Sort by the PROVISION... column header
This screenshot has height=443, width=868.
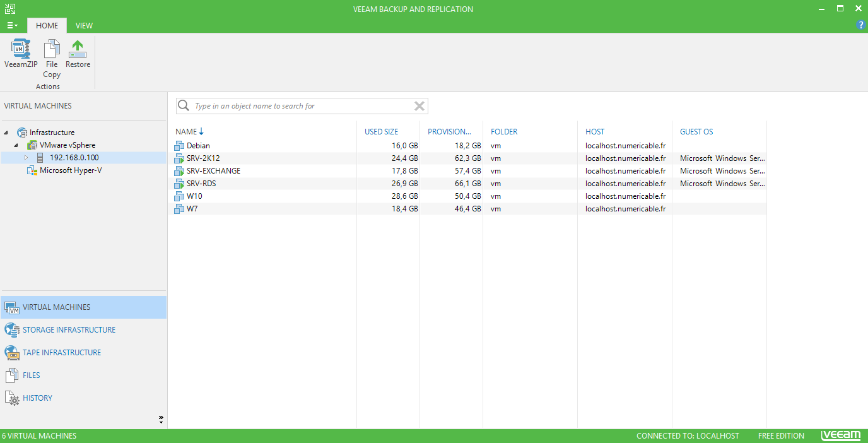pos(449,132)
